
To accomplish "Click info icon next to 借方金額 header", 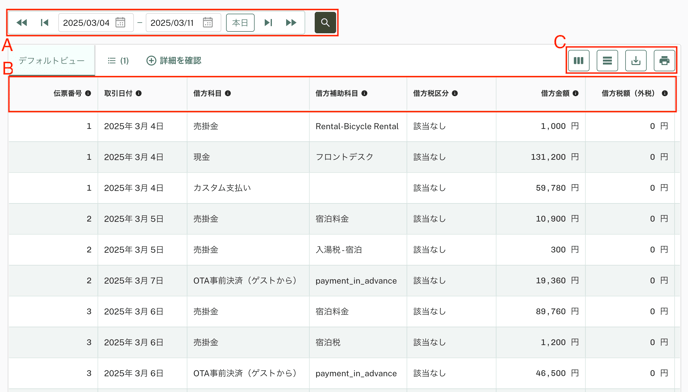I will 576,93.
